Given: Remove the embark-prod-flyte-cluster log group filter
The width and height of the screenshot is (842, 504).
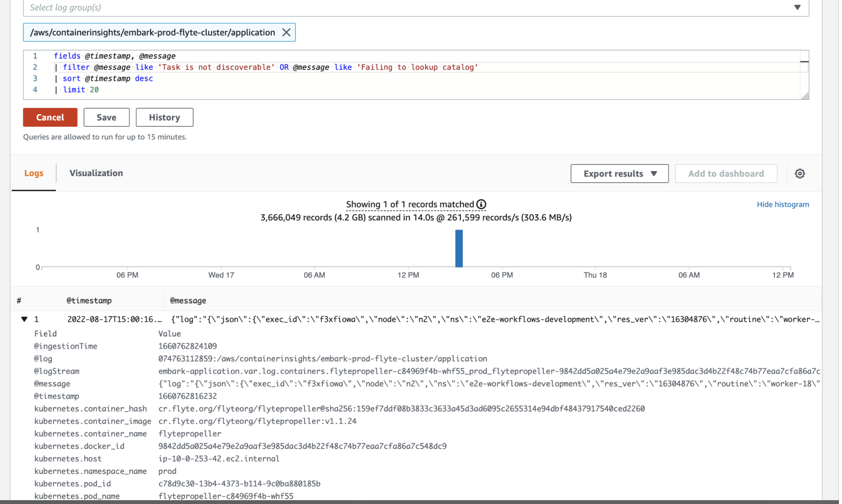Looking at the screenshot, I should tap(286, 32).
